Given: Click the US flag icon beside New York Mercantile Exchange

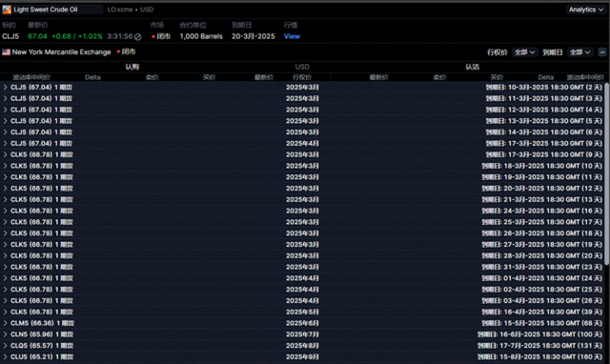Looking at the screenshot, I should (7, 52).
